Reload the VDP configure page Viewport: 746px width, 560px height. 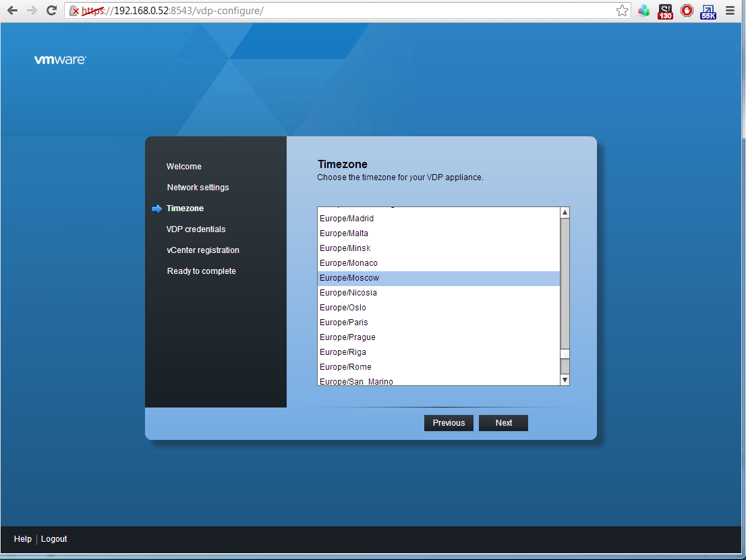point(51,11)
